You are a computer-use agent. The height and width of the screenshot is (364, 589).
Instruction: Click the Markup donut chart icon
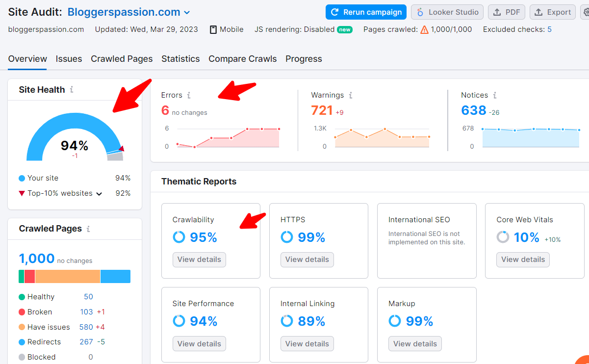tap(395, 321)
